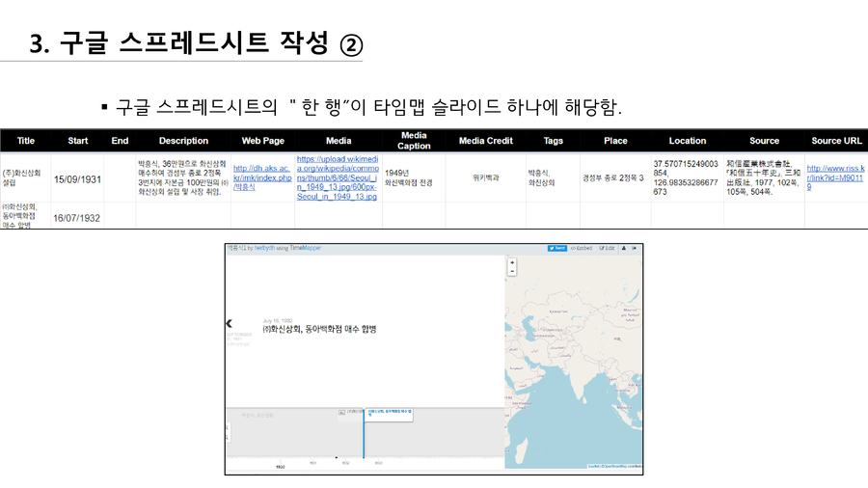Click the Leaflet attribution link on map
This screenshot has width=868, height=488.
pos(594,467)
